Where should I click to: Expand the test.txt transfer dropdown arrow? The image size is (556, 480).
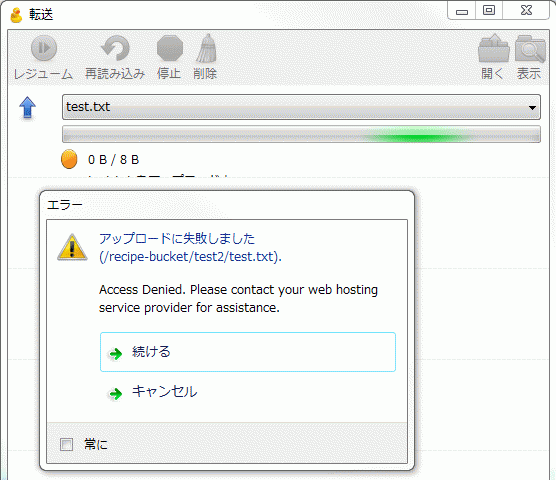(x=532, y=107)
